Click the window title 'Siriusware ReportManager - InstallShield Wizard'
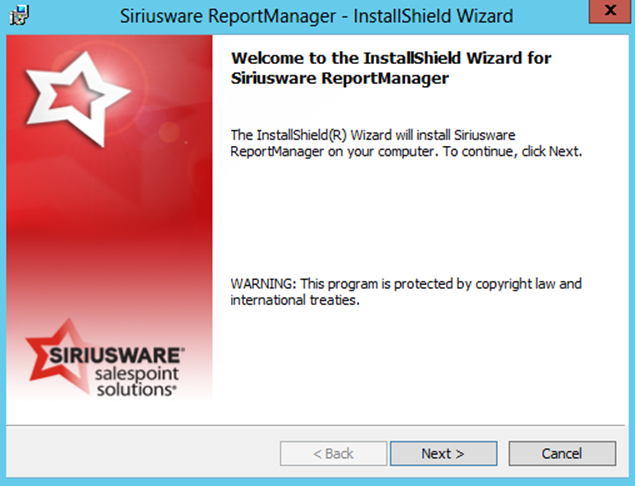 316,16
